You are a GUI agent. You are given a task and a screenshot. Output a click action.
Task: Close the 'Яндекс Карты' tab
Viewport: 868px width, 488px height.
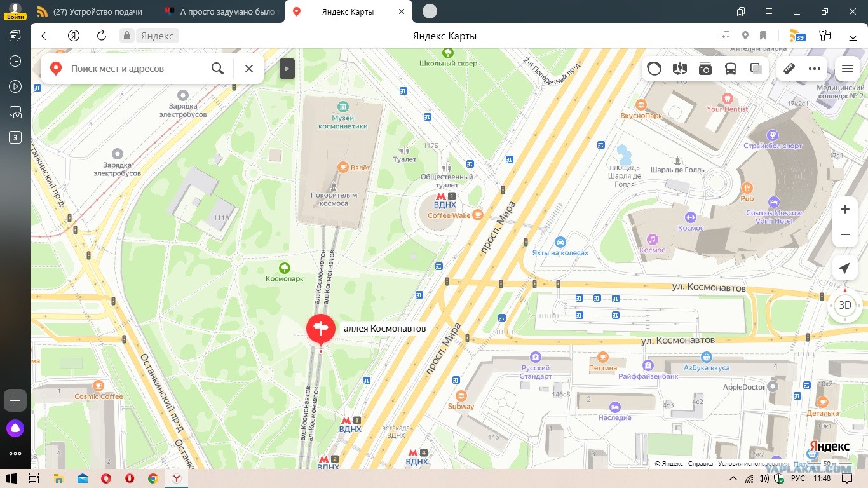[402, 11]
